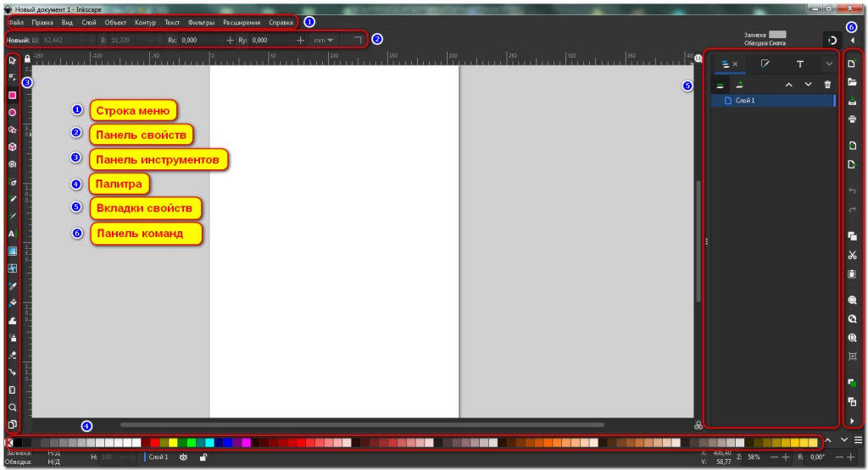Toggle the layer lock in status bar
This screenshot has width=868, height=470.
(x=203, y=457)
